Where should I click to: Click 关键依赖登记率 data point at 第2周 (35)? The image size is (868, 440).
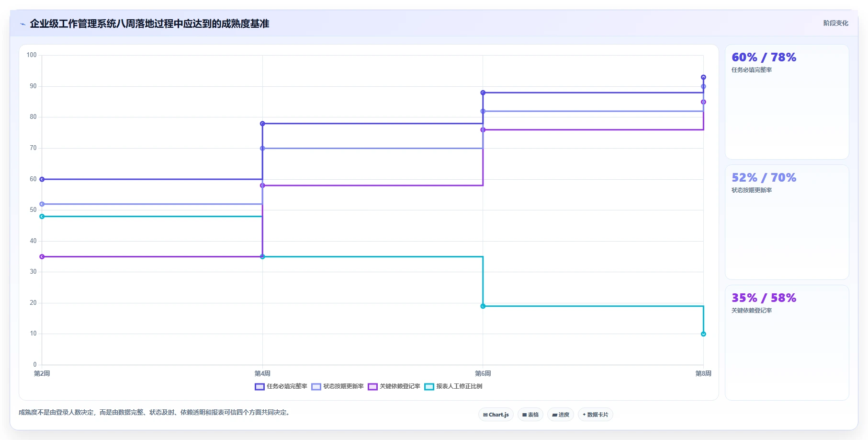click(x=42, y=257)
